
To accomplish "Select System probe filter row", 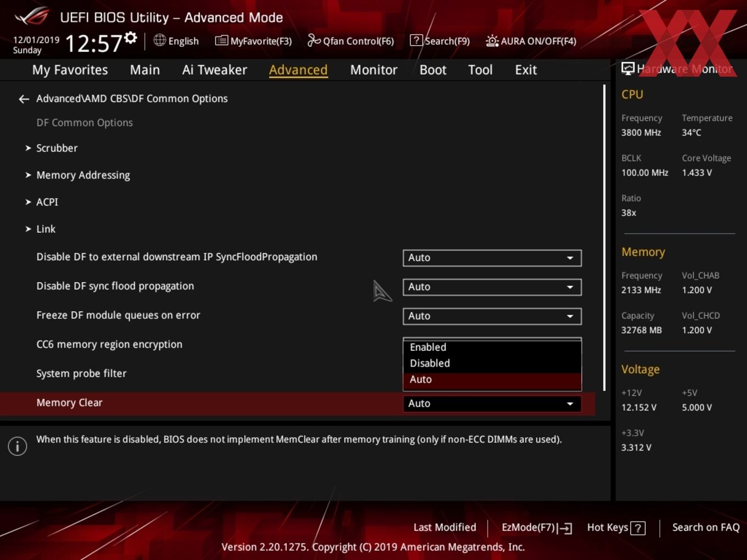I will click(x=81, y=373).
